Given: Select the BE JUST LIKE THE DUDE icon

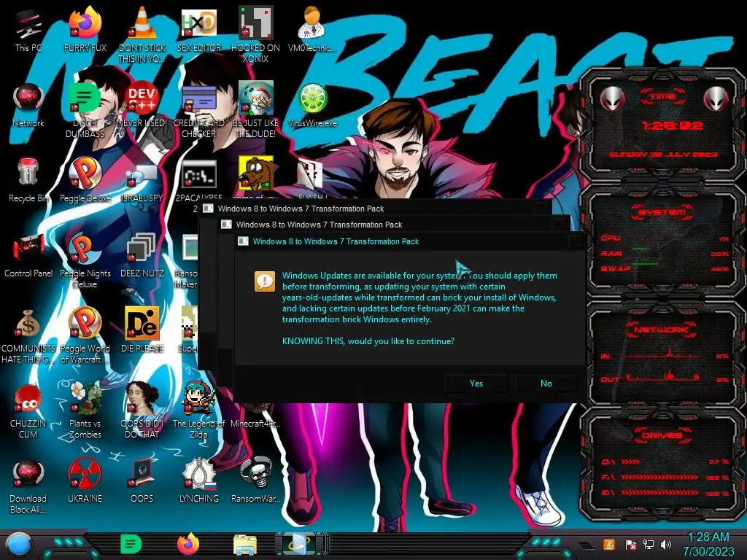Looking at the screenshot, I should [256, 109].
